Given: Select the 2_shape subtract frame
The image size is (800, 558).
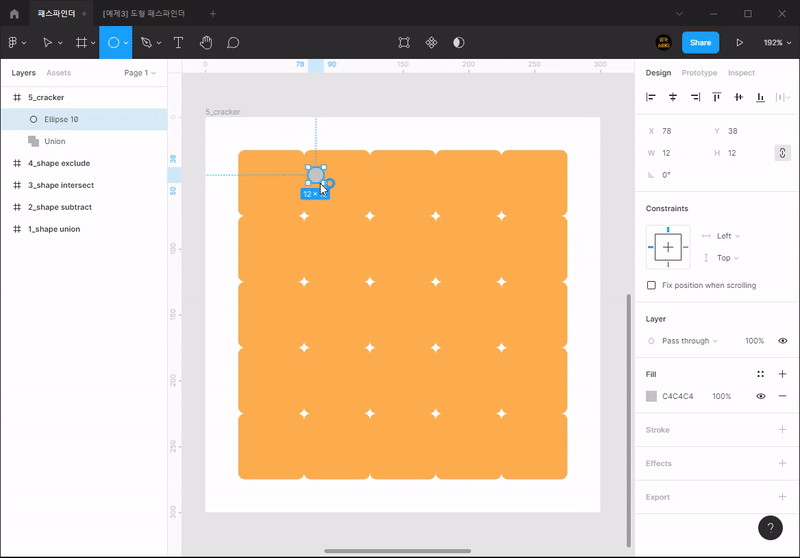Looking at the screenshot, I should click(84, 207).
